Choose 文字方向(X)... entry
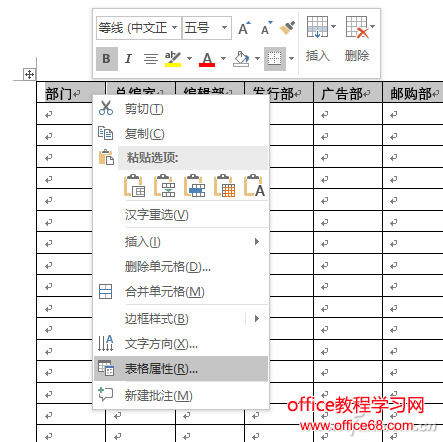Image resolution: width=443 pixels, height=442 pixels. tap(181, 344)
